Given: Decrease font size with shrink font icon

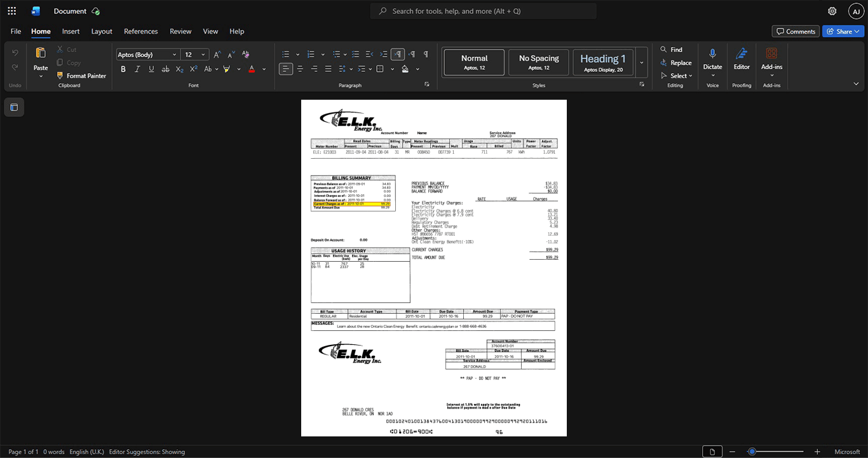Looking at the screenshot, I should click(x=231, y=55).
